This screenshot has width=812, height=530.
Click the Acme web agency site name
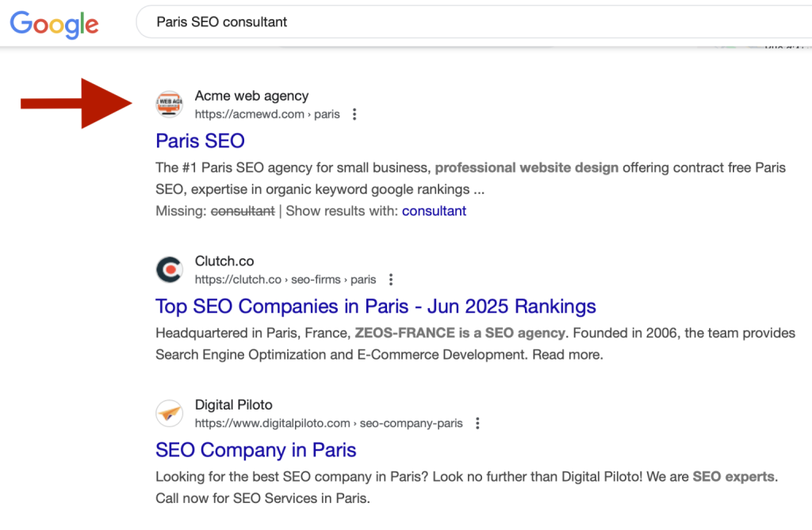[251, 96]
